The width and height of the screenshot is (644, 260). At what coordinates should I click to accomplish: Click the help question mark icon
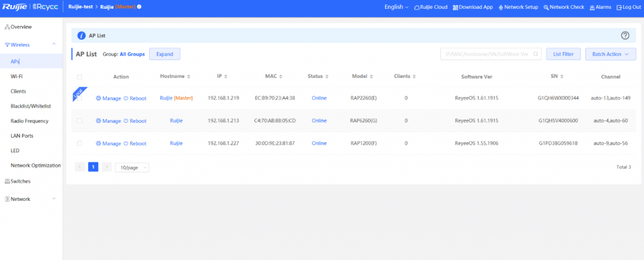[x=625, y=36]
